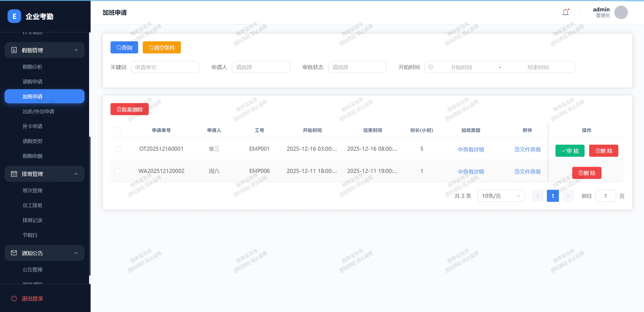Click the 假勤管理 document icon
The height and width of the screenshot is (312, 644).
pyautogui.click(x=14, y=50)
